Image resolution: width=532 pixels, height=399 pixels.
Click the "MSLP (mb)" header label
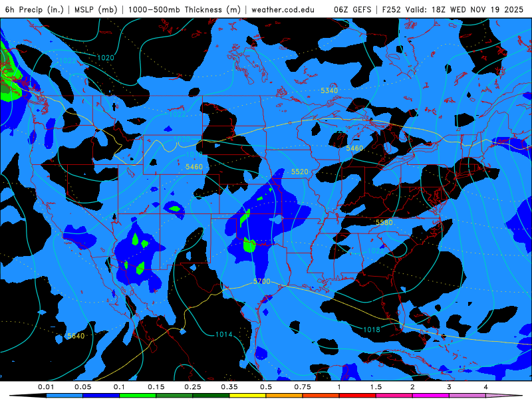point(96,9)
